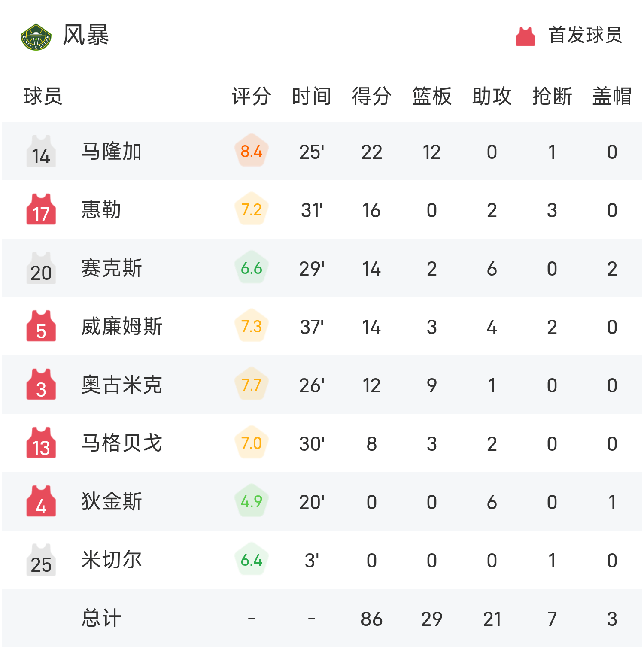Click the 风暴 team name

click(86, 35)
